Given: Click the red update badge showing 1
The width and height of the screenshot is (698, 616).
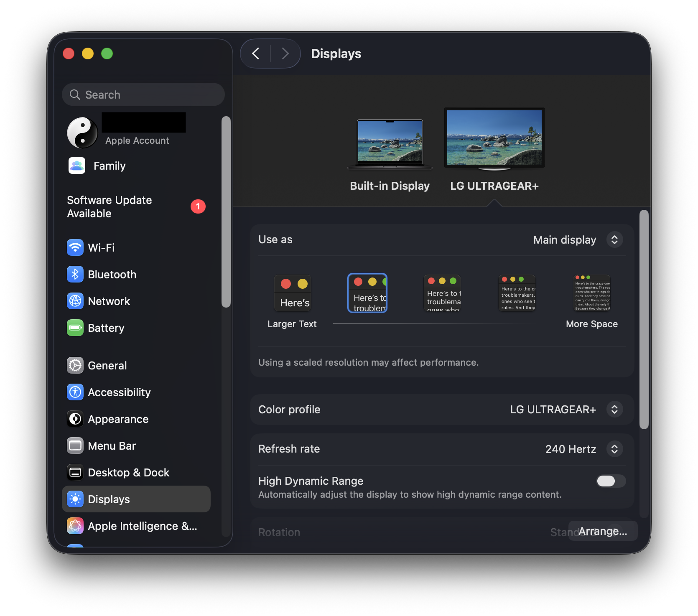Looking at the screenshot, I should tap(198, 206).
